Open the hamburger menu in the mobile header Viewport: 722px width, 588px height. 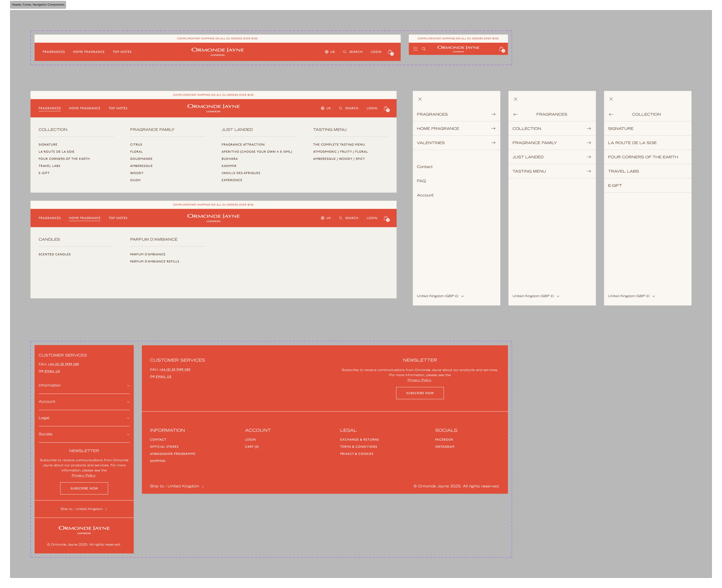(x=415, y=49)
